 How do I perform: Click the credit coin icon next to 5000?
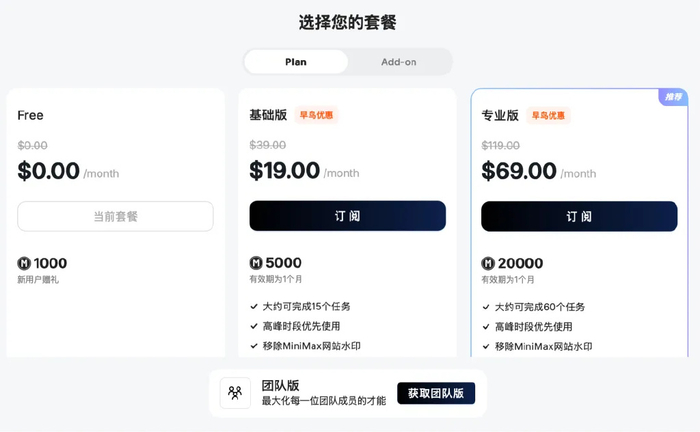[x=256, y=264]
